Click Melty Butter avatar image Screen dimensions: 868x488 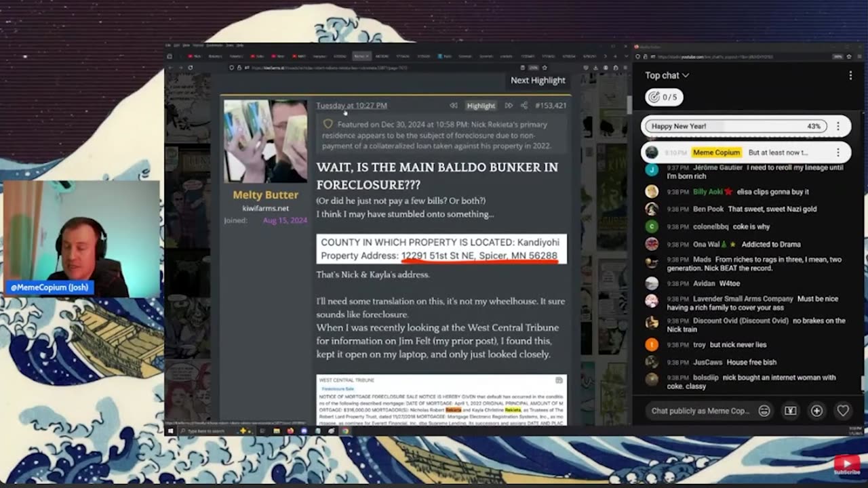click(x=265, y=141)
